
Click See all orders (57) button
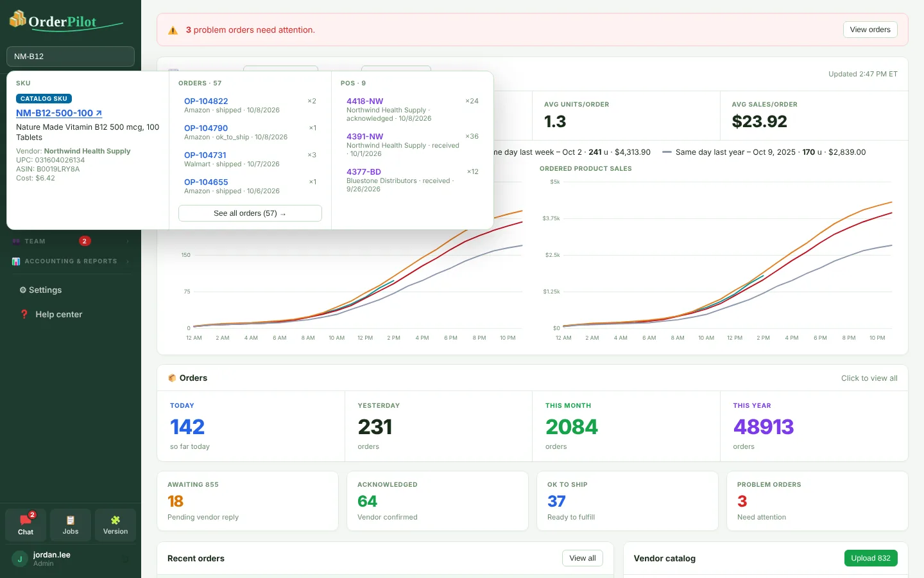(250, 213)
